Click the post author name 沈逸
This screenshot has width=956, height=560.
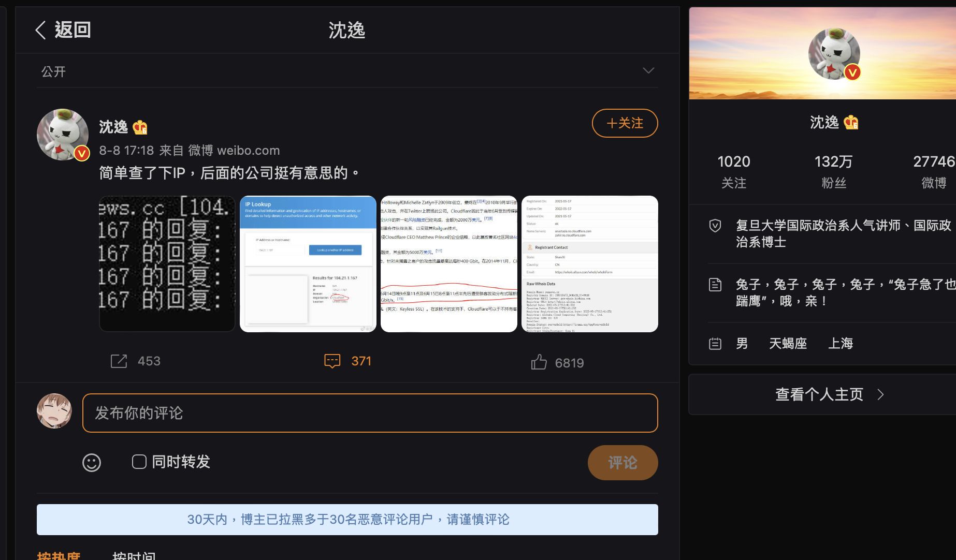coord(113,127)
